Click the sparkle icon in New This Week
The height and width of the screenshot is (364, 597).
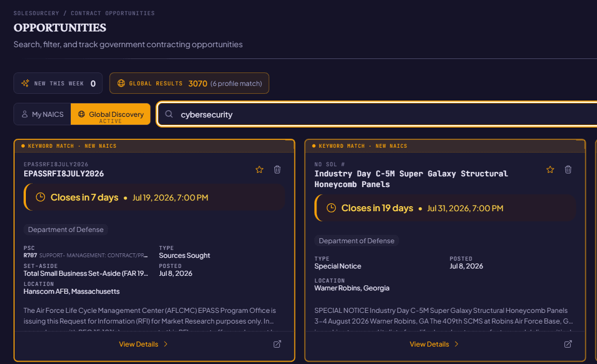click(x=25, y=83)
